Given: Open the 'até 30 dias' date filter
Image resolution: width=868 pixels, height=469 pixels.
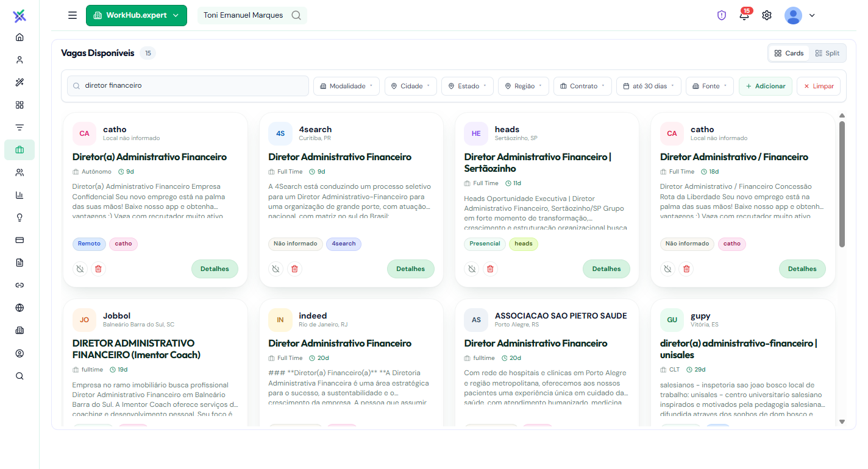Looking at the screenshot, I should [649, 86].
